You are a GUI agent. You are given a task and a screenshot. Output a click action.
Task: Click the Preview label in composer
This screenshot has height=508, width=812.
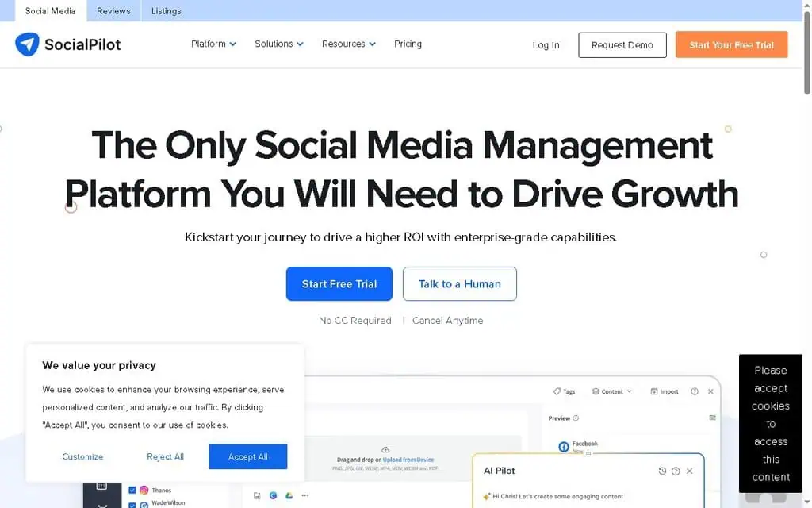(559, 418)
